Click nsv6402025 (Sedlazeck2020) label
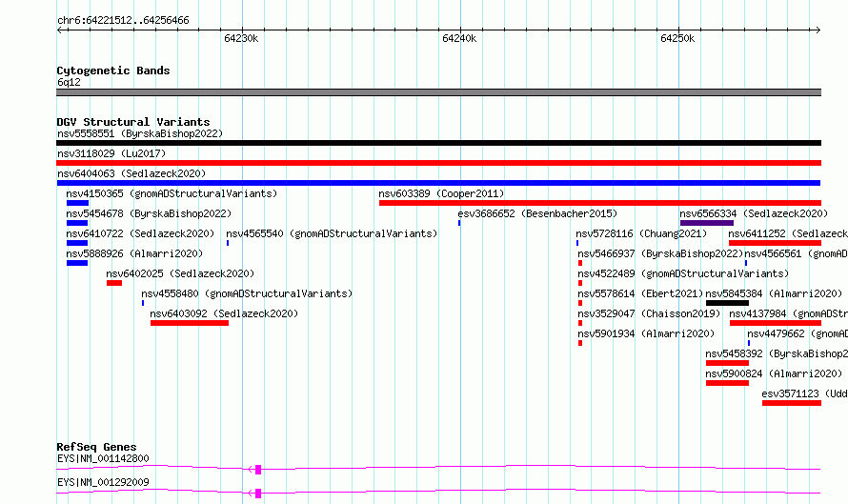 (x=180, y=273)
